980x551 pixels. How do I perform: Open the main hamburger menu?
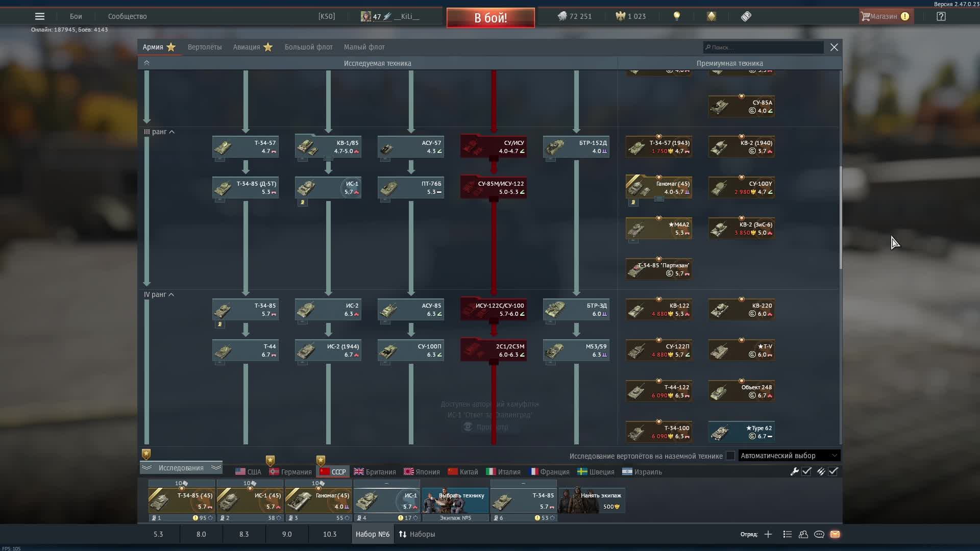(40, 16)
